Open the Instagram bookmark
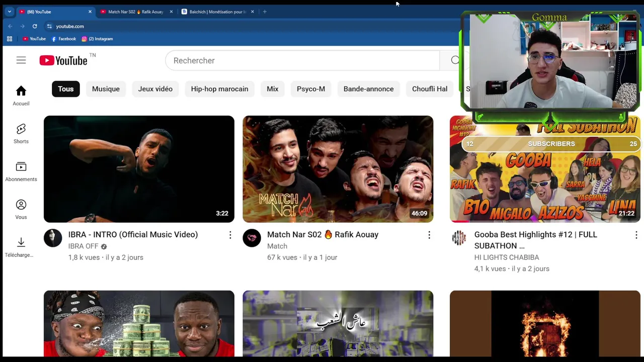This screenshot has width=644, height=362. [x=97, y=39]
